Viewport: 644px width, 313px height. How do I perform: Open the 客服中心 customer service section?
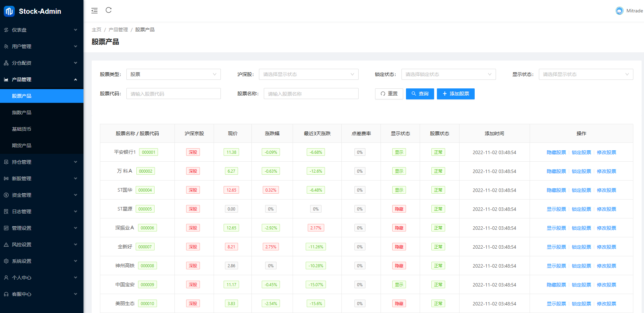pyautogui.click(x=21, y=294)
